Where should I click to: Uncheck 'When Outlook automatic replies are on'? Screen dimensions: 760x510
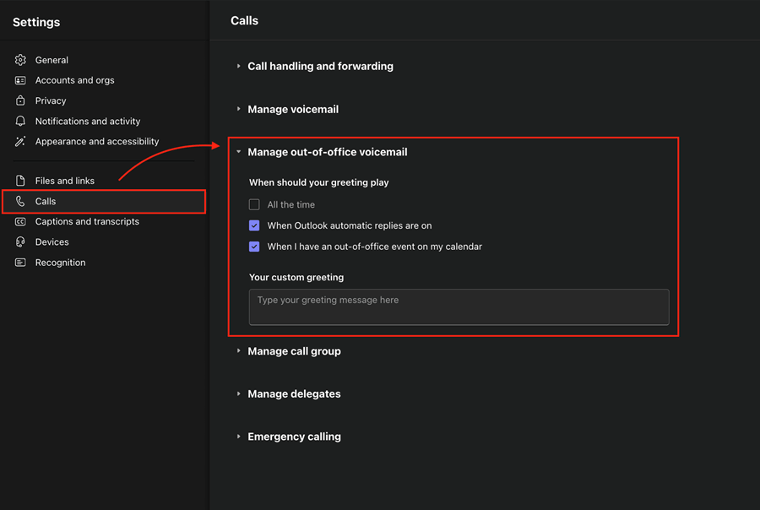pyautogui.click(x=254, y=226)
